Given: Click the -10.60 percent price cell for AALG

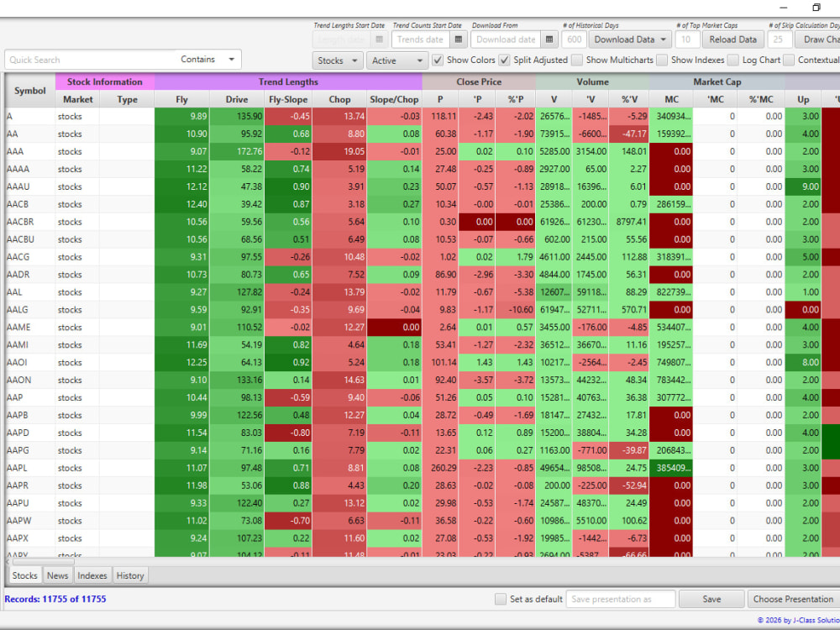Looking at the screenshot, I should 516,310.
